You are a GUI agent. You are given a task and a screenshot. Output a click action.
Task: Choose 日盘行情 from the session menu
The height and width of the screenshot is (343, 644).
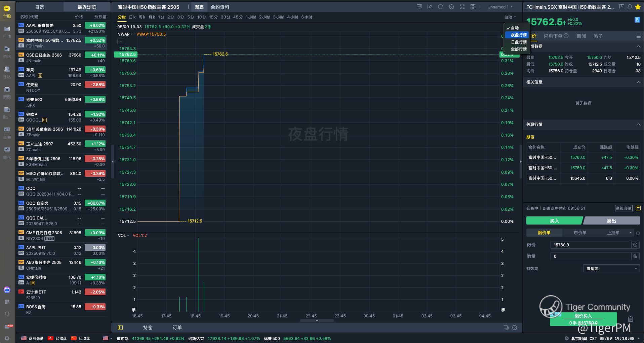pyautogui.click(x=517, y=42)
